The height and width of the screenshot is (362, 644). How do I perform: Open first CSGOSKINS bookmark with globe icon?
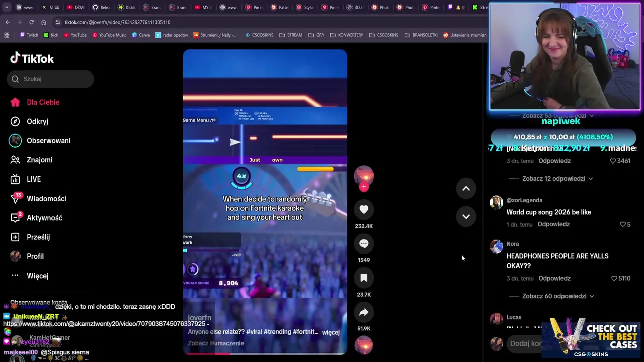259,35
